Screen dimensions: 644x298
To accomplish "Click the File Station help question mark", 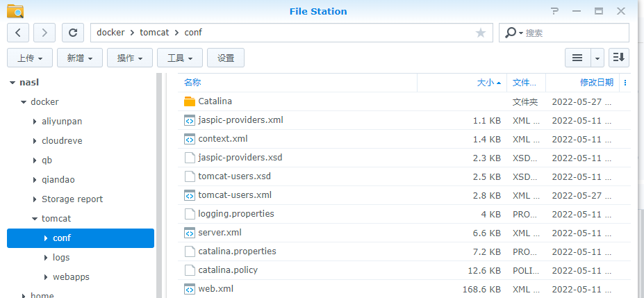I will (x=554, y=11).
